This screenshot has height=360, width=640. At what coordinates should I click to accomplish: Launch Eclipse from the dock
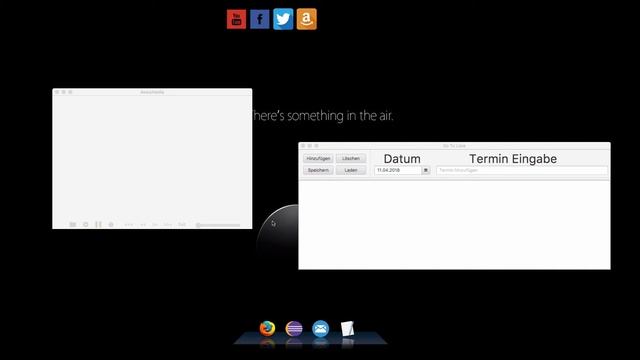pos(294,329)
